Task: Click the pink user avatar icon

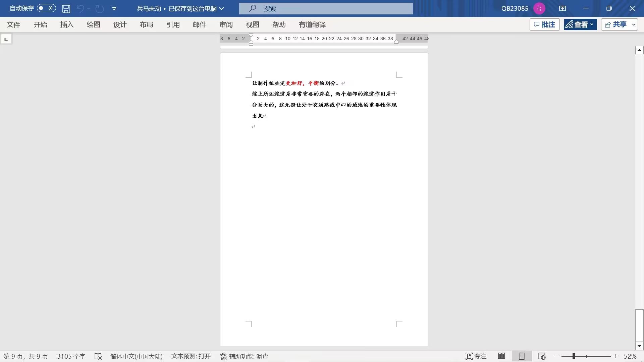Action: coord(539,8)
